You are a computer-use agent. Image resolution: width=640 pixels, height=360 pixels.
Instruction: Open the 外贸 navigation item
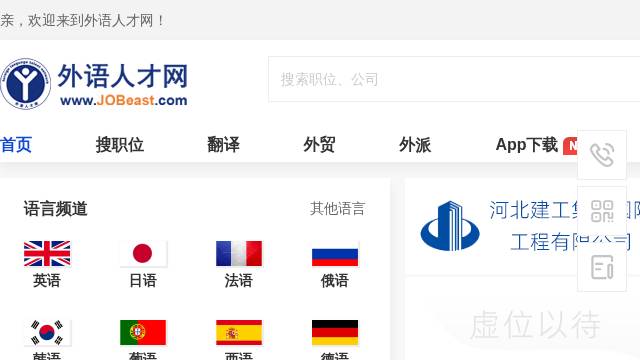(x=319, y=144)
